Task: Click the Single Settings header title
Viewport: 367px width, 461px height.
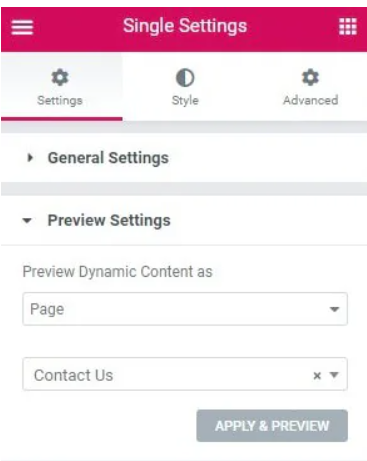Action: (185, 26)
